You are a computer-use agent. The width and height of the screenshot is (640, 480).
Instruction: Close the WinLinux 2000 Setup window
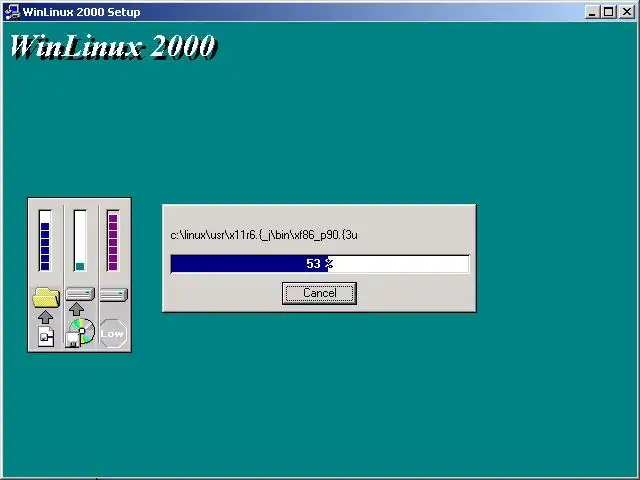click(627, 12)
